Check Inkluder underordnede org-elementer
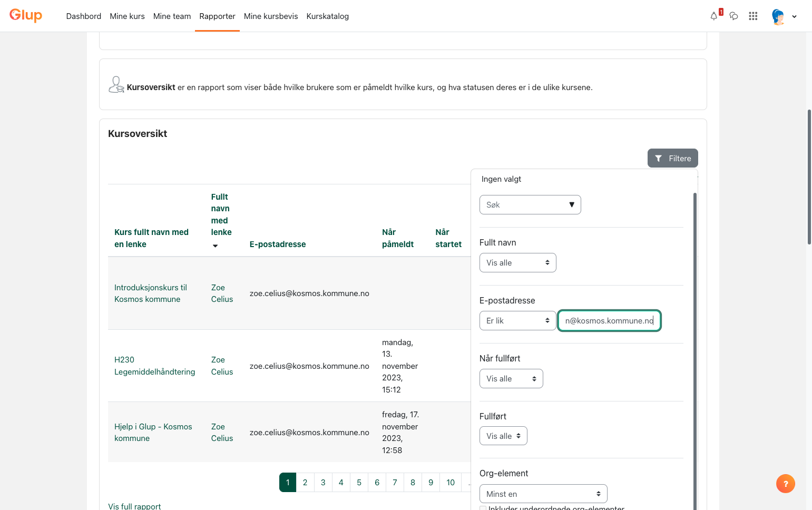 (x=483, y=508)
